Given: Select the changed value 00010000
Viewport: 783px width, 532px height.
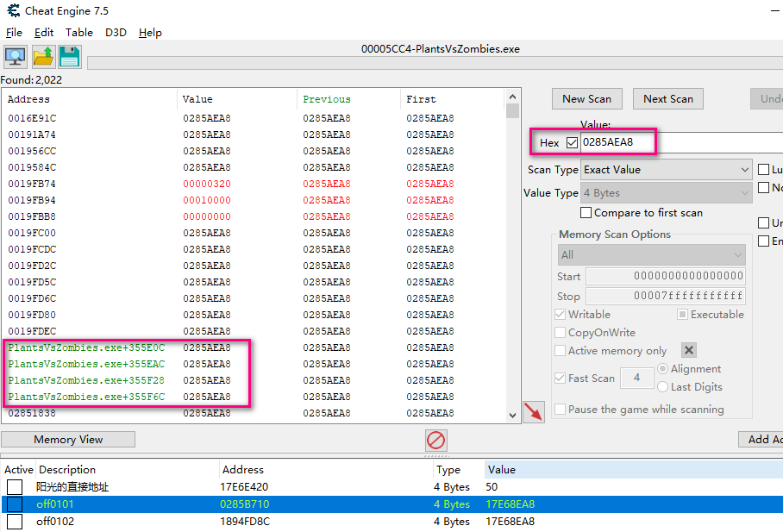Looking at the screenshot, I should coord(207,200).
